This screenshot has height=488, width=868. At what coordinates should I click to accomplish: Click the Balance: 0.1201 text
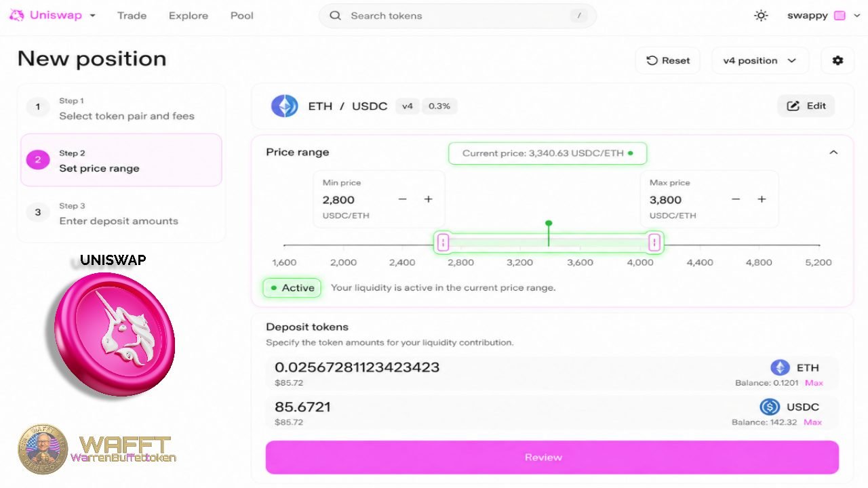pos(767,383)
